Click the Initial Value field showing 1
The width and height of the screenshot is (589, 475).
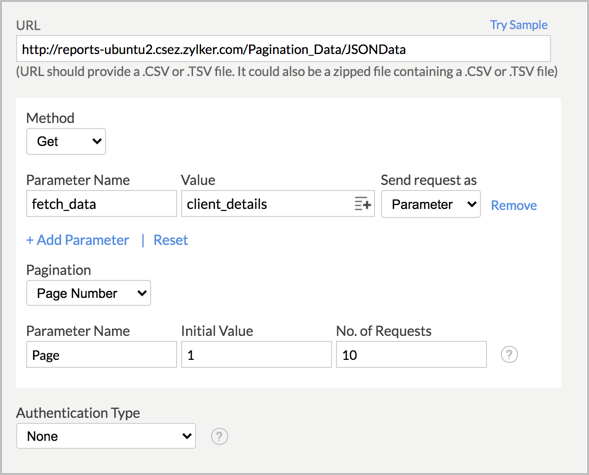(256, 354)
